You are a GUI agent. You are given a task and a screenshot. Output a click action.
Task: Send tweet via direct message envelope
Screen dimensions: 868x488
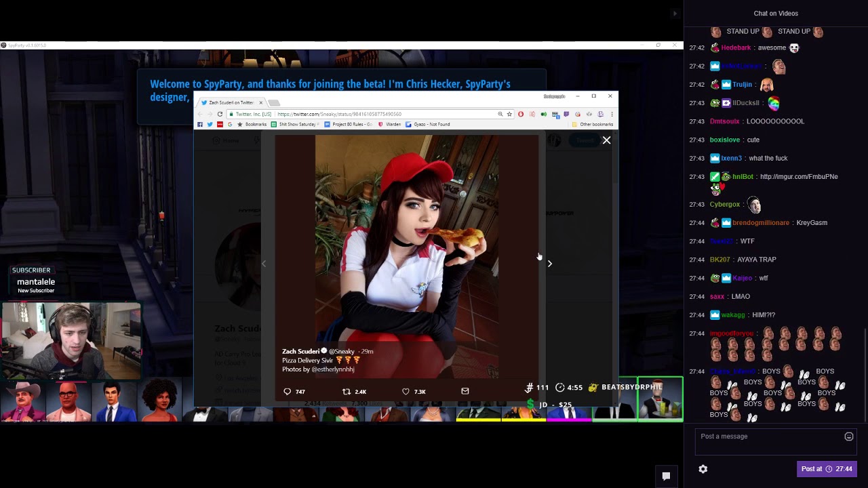(x=465, y=391)
